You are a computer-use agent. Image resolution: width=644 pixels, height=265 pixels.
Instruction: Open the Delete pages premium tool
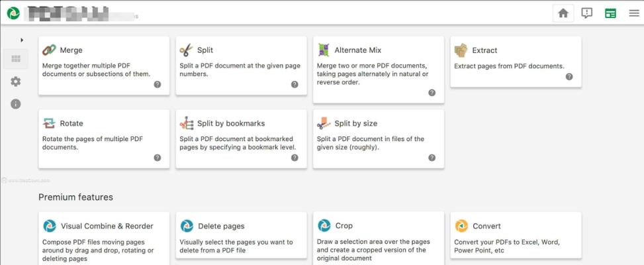(241, 235)
